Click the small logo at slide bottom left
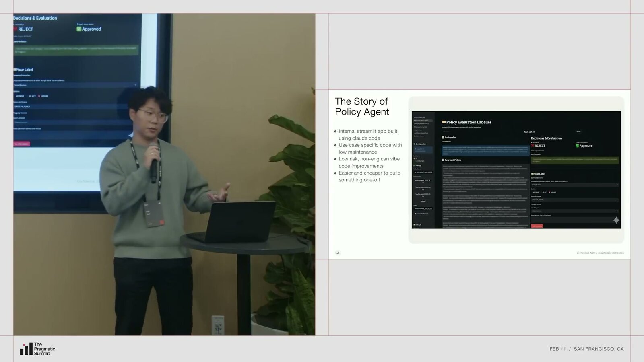 pos(338,253)
